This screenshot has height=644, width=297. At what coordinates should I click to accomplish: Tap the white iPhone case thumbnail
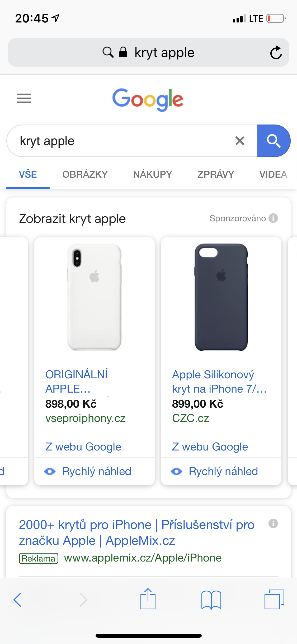[94, 297]
